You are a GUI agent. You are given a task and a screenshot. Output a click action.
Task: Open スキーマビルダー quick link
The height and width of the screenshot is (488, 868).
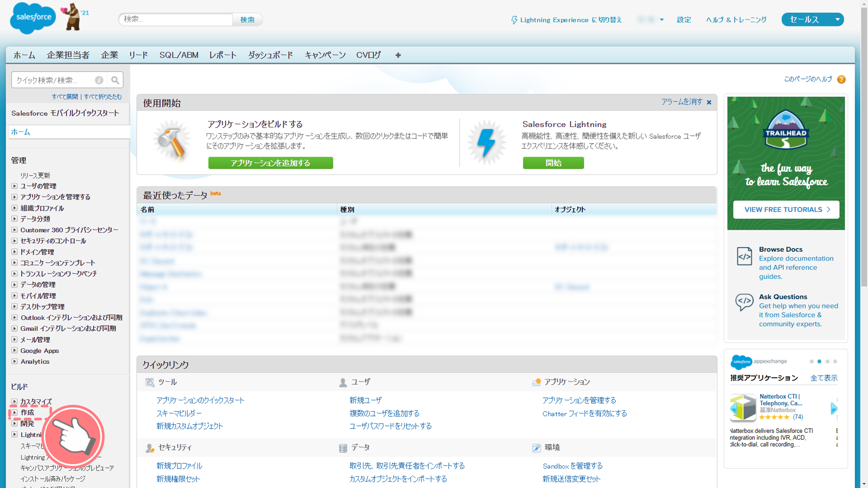click(x=179, y=413)
